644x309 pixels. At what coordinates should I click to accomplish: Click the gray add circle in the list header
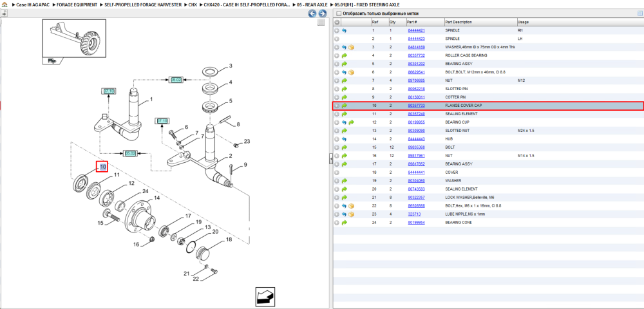(337, 22)
